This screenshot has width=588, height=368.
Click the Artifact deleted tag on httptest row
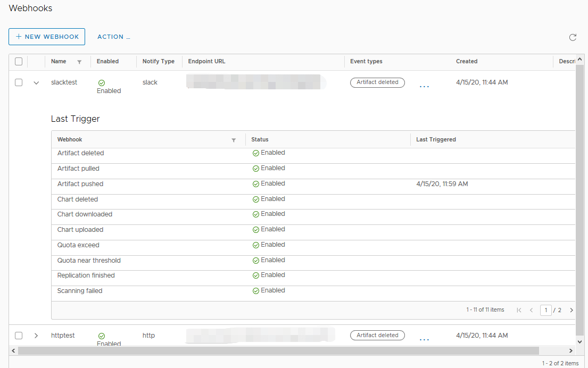pos(377,335)
